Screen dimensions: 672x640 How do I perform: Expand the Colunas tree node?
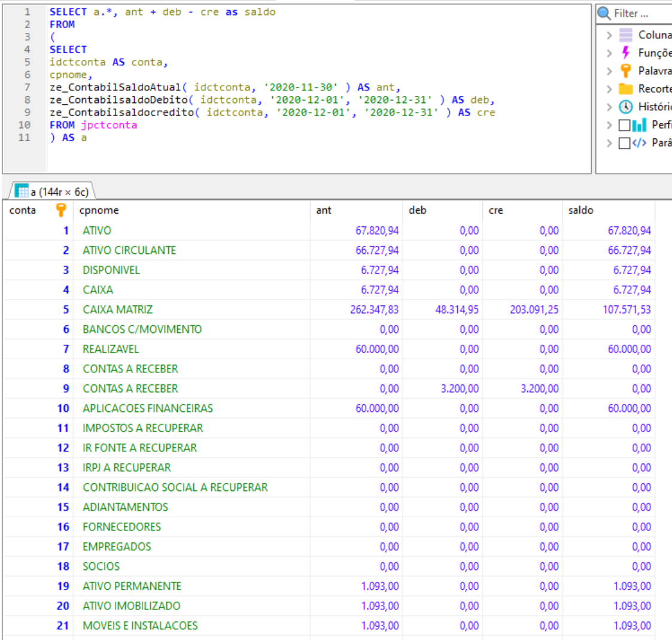coord(609,35)
